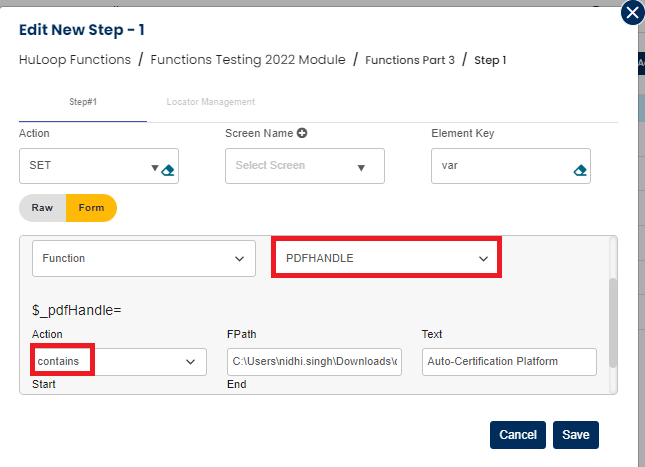Navigate to Functions Part 3 breadcrumb
Image resolution: width=645 pixels, height=467 pixels.
pyautogui.click(x=410, y=60)
